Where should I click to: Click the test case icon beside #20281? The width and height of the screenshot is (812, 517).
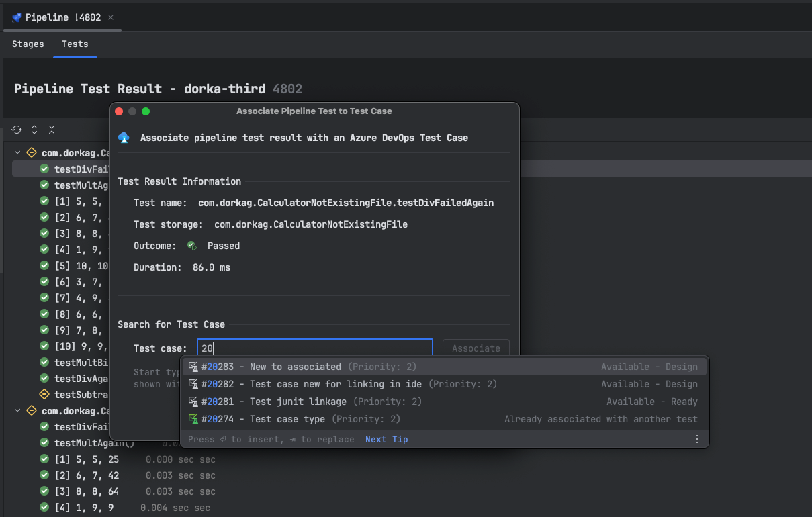[x=193, y=402]
